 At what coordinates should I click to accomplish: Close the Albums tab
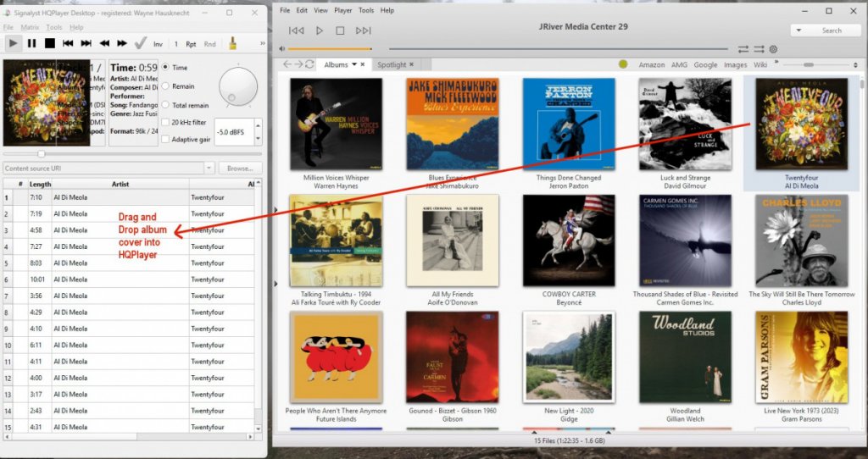point(363,64)
